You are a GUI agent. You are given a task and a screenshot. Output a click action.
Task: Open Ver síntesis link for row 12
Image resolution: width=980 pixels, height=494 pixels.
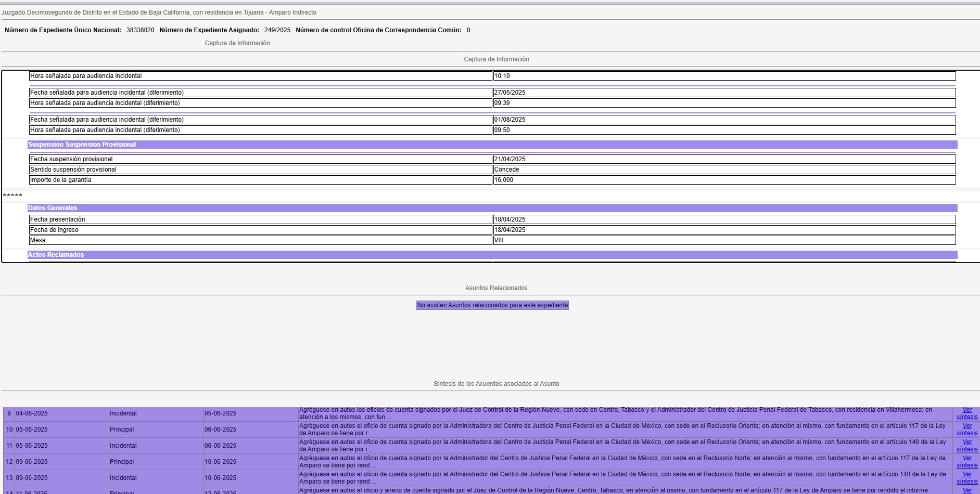click(966, 462)
